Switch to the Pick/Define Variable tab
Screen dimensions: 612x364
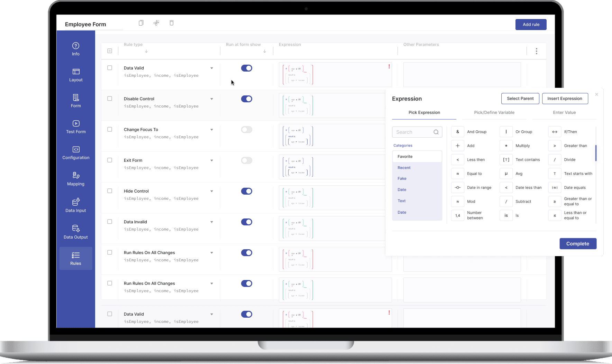494,112
